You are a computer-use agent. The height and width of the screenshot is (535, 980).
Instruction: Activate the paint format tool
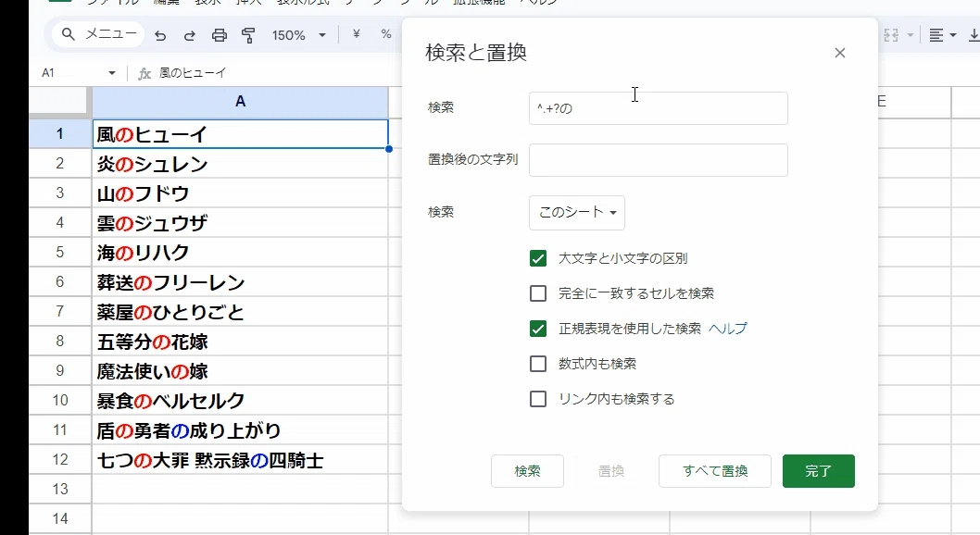click(248, 35)
